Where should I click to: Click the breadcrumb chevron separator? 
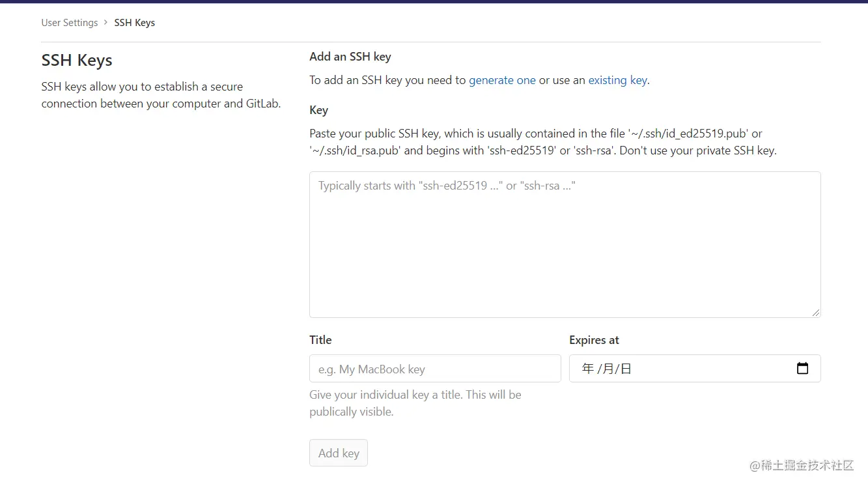(x=106, y=23)
